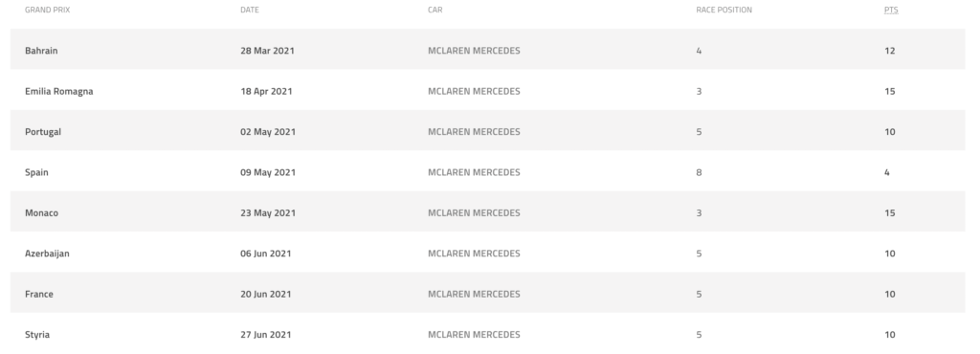Click the Car column header
Screen dimensions: 980x354
[x=435, y=10]
